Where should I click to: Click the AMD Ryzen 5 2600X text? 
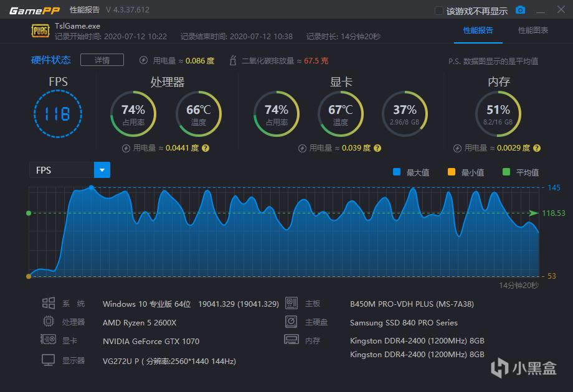(x=140, y=323)
